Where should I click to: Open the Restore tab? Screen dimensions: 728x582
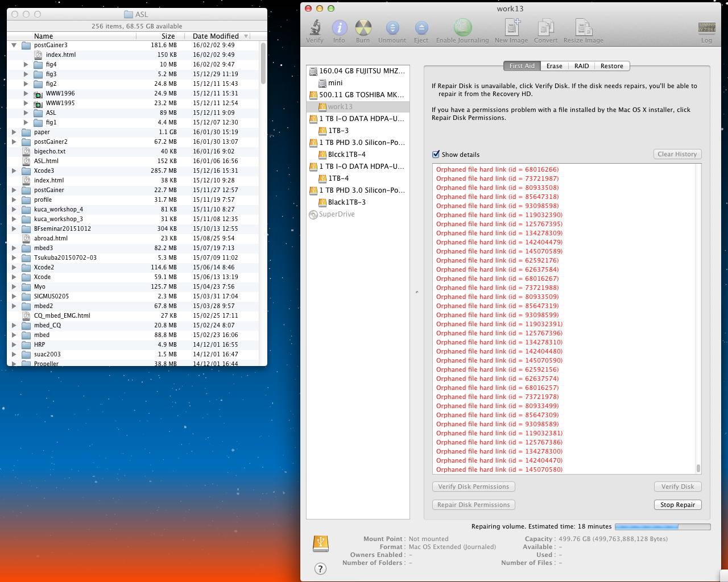[611, 66]
